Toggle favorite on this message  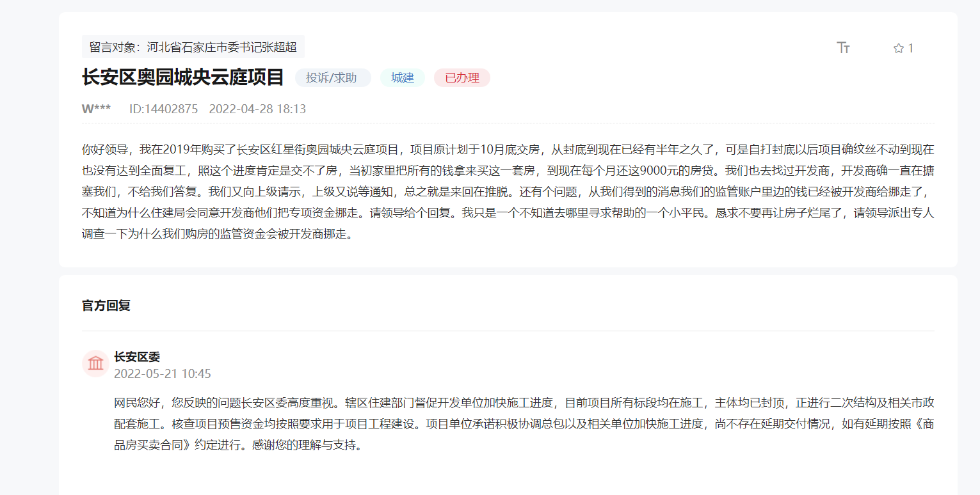[898, 47]
